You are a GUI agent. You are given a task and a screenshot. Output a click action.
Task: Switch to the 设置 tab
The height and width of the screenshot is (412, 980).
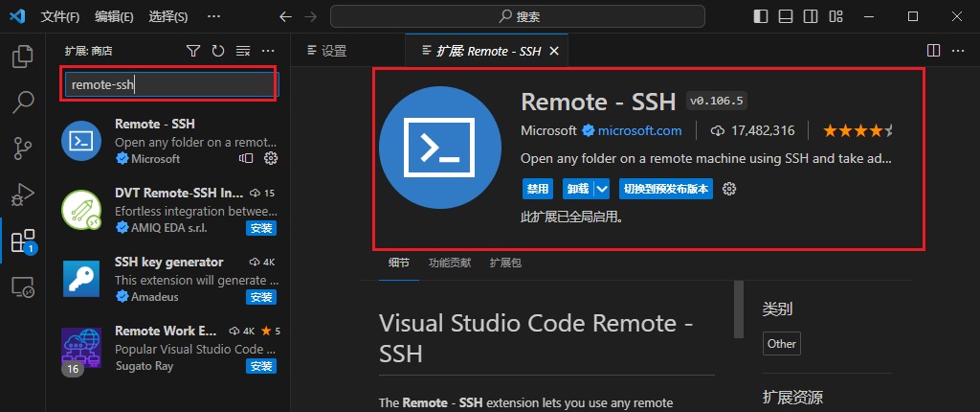pyautogui.click(x=327, y=51)
